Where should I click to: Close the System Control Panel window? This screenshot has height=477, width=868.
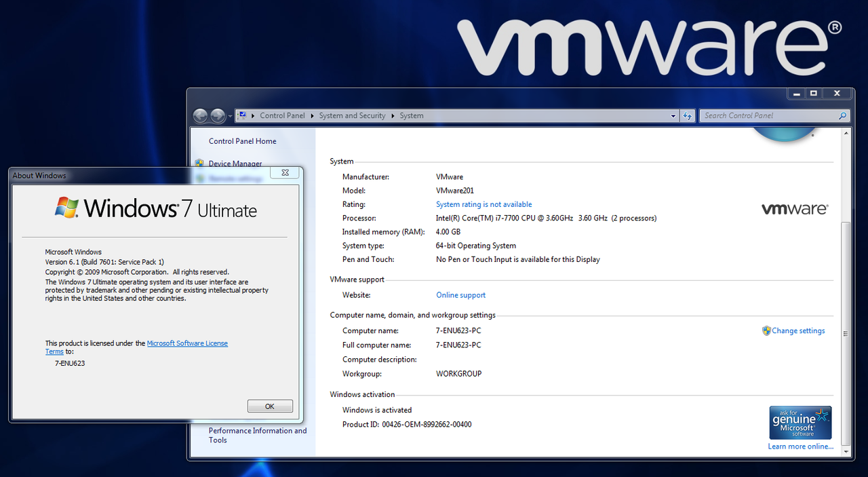tap(837, 94)
